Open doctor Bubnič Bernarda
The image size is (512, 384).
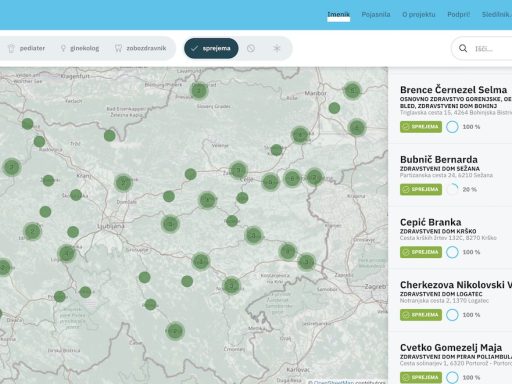tap(439, 159)
